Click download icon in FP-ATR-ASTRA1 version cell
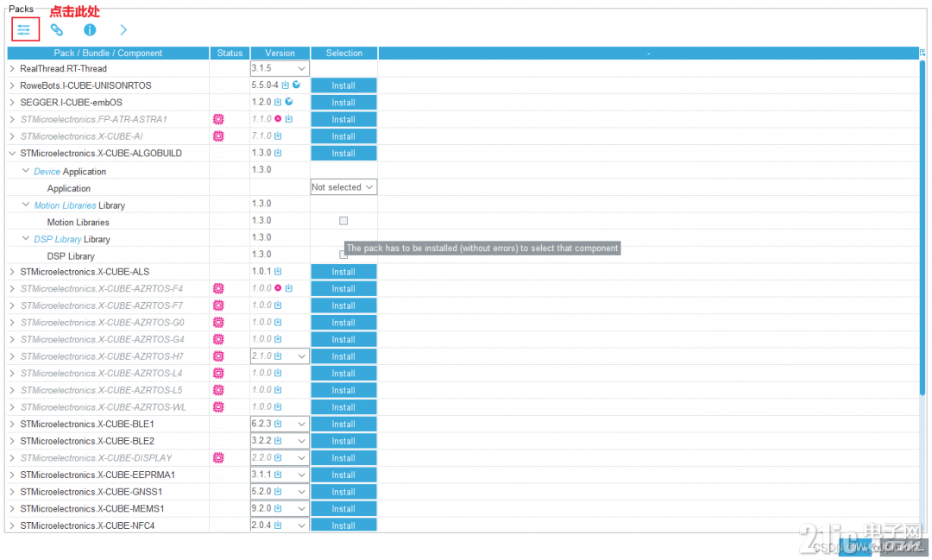 point(289,119)
